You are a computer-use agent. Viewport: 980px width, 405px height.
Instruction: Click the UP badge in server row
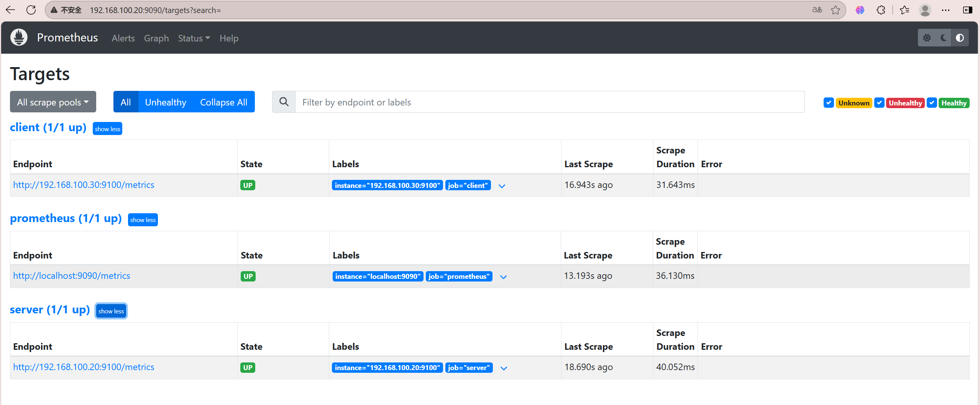point(248,367)
